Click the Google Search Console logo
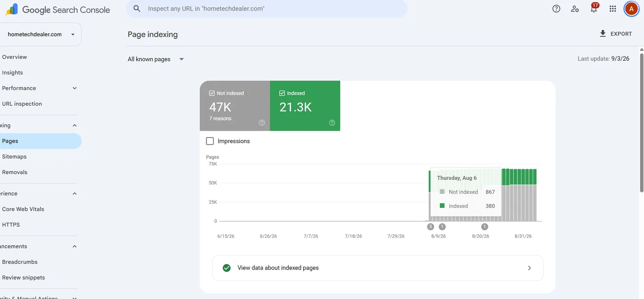The width and height of the screenshot is (644, 299). [x=58, y=9]
